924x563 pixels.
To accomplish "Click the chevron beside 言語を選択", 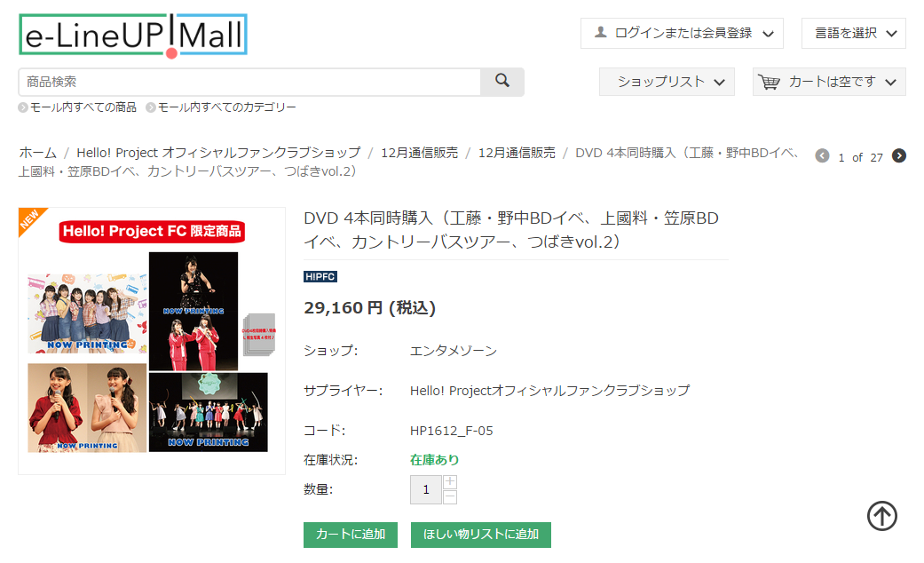I will click(891, 34).
